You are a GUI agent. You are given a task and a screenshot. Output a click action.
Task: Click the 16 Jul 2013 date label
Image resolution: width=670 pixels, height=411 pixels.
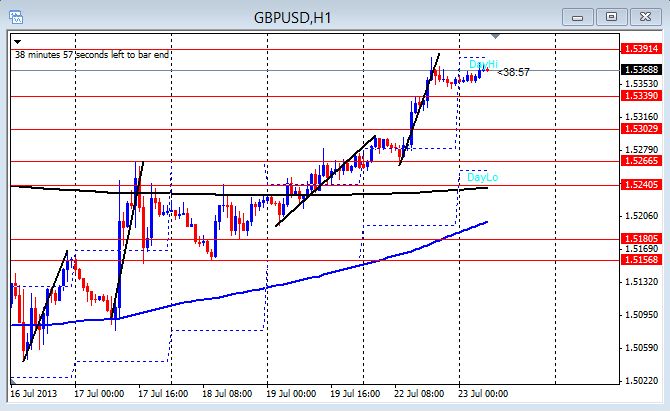[x=33, y=393]
